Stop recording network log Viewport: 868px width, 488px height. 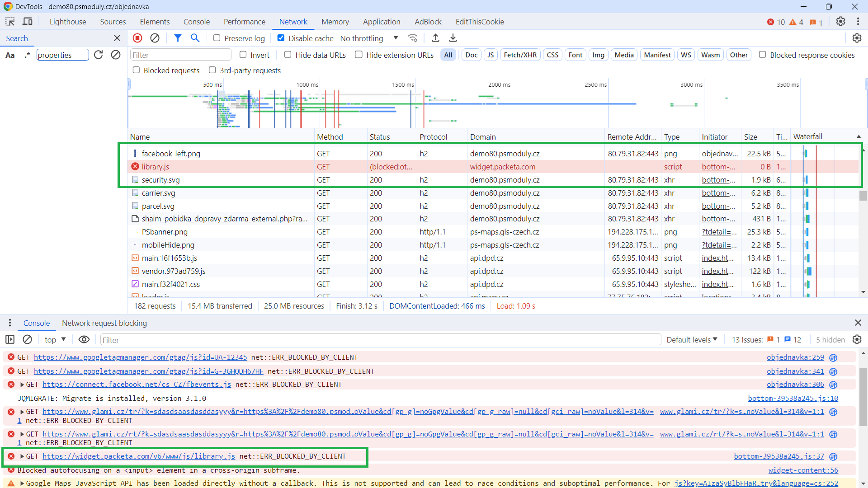click(x=137, y=38)
